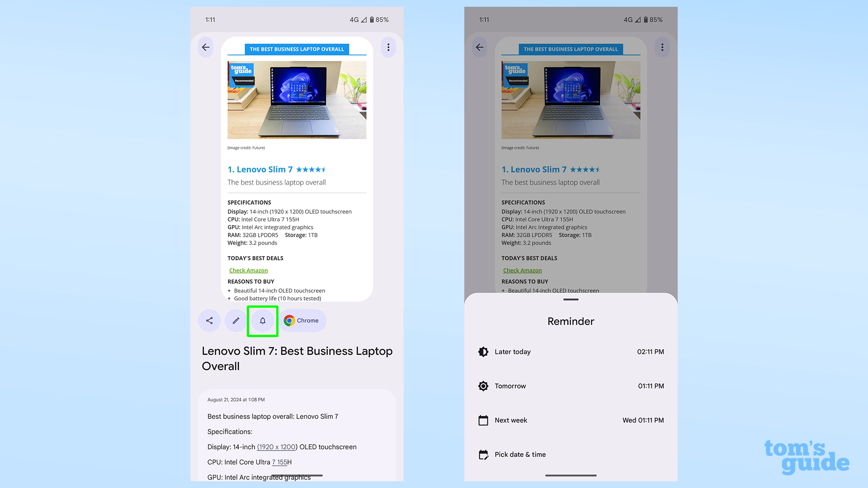Click the bell reminder icon
The height and width of the screenshot is (488, 868).
point(262,320)
